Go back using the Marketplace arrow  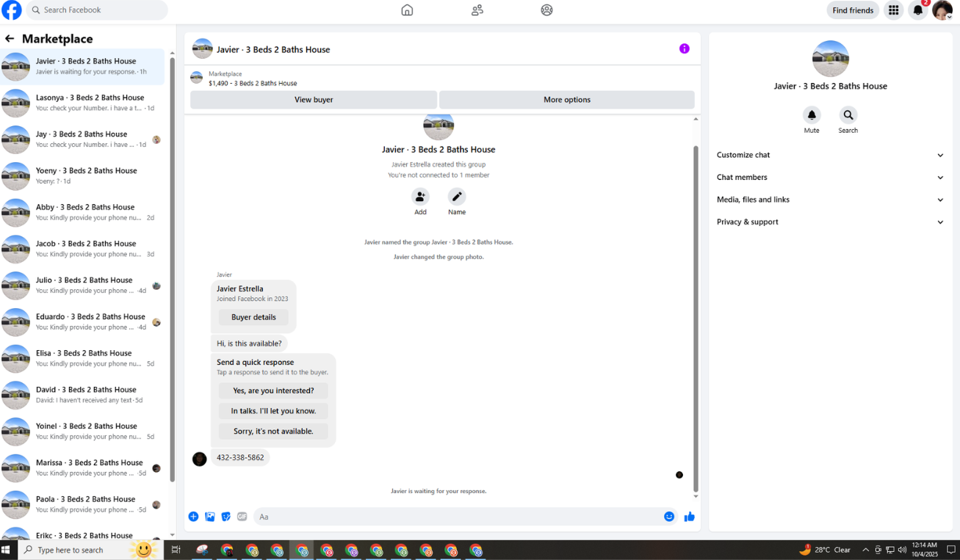tap(10, 39)
